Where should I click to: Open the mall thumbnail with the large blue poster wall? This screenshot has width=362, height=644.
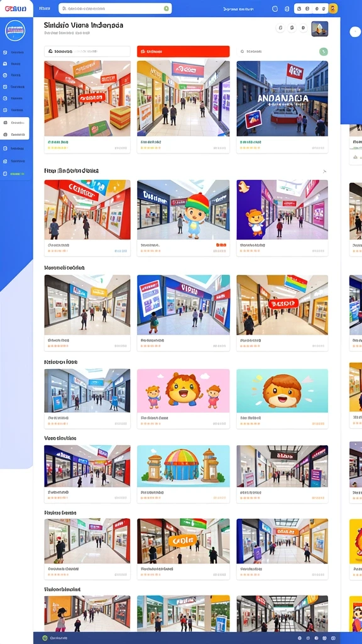tap(183, 304)
